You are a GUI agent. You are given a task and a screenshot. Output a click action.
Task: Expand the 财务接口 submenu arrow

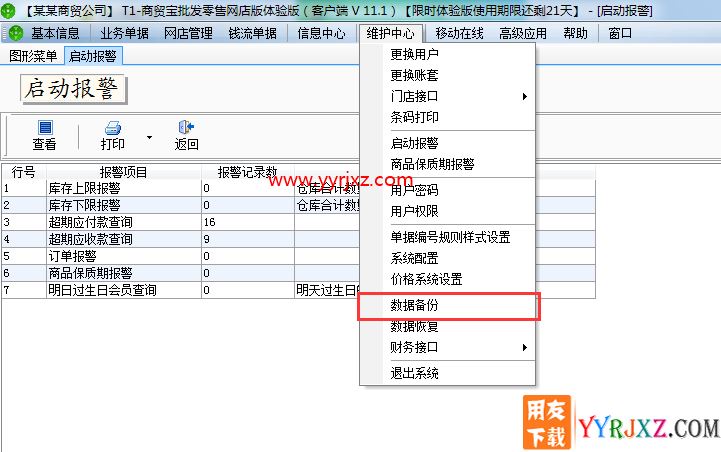(525, 347)
